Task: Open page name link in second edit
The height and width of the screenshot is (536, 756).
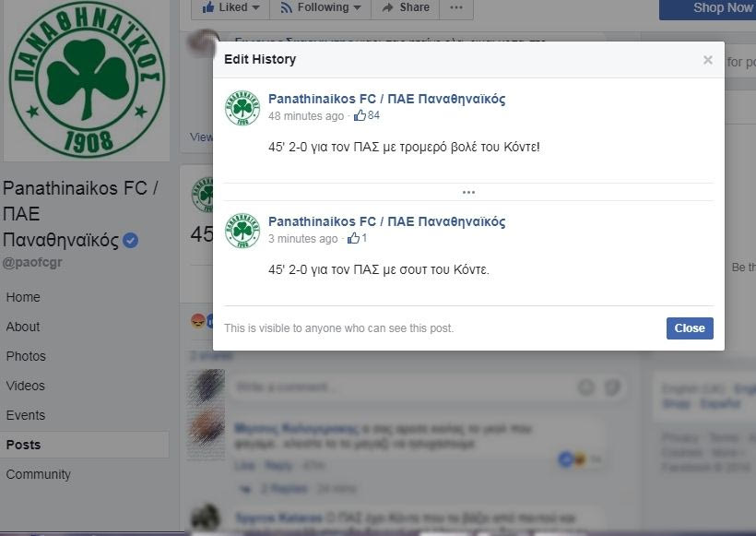Action: (x=386, y=221)
